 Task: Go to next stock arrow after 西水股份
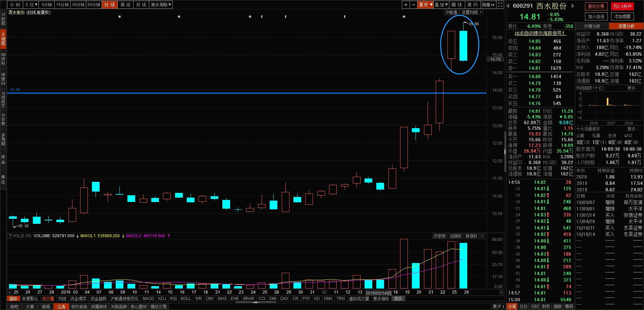click(573, 6)
